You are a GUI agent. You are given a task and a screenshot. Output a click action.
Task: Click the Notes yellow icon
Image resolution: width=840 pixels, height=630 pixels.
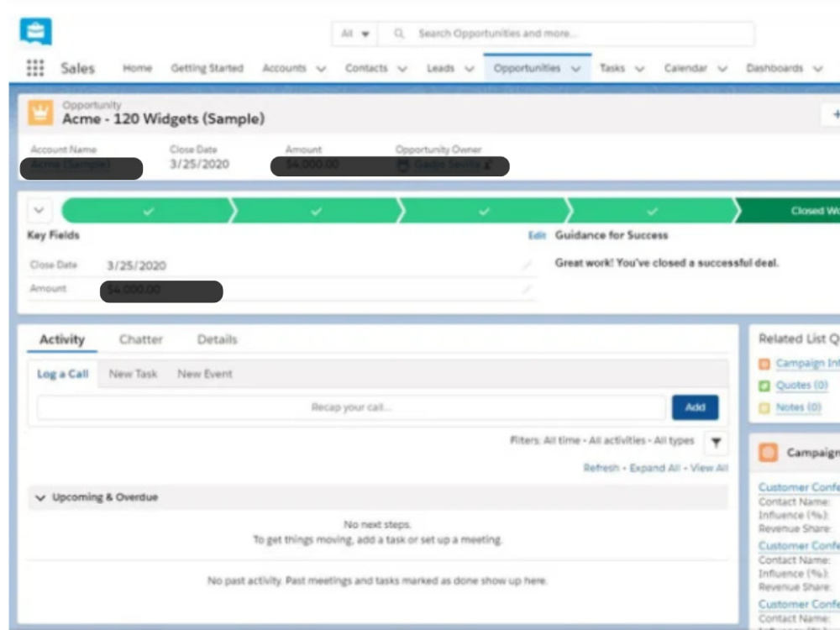pyautogui.click(x=764, y=407)
